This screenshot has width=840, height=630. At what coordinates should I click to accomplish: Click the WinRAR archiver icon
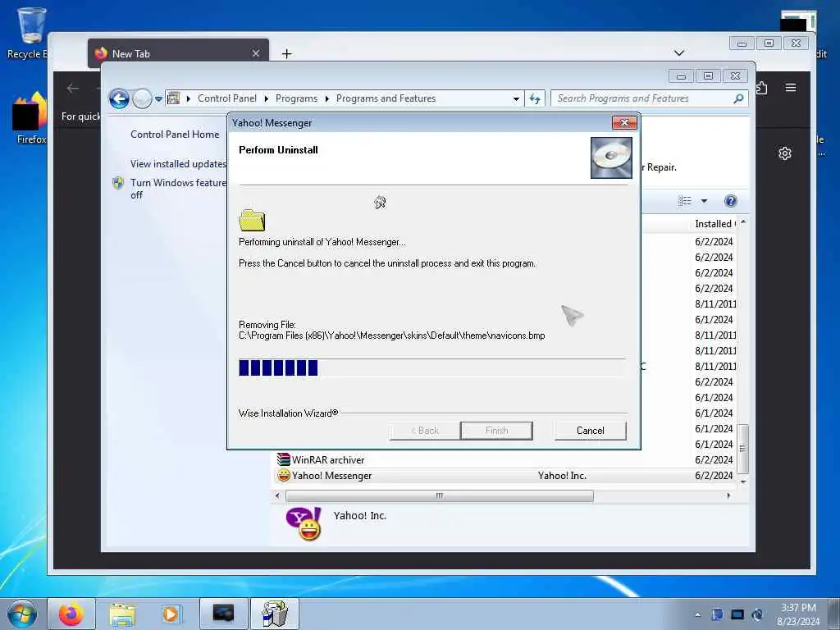coord(283,459)
